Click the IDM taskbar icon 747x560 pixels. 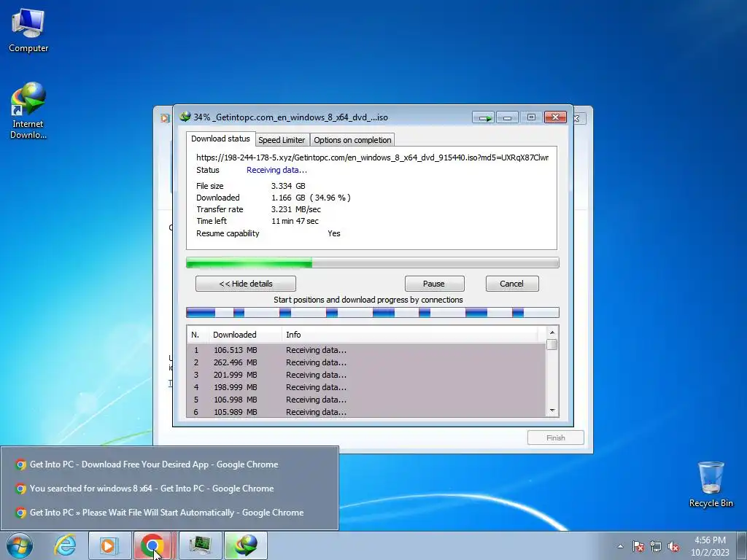[245, 545]
